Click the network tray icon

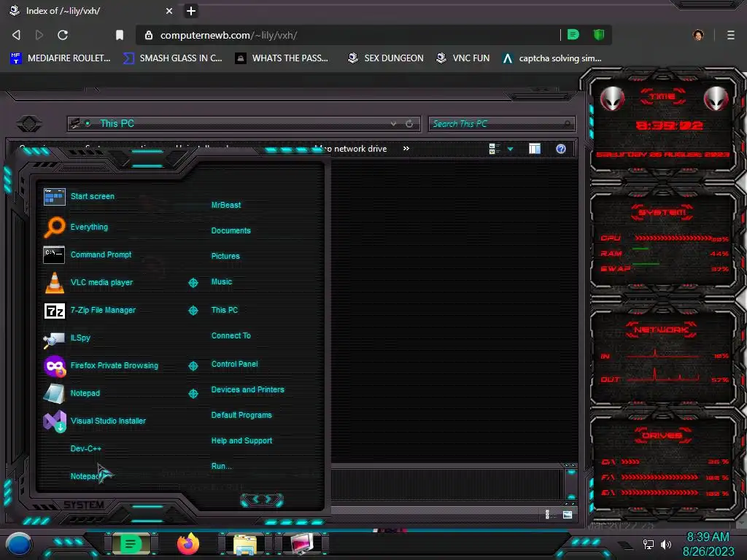(648, 544)
